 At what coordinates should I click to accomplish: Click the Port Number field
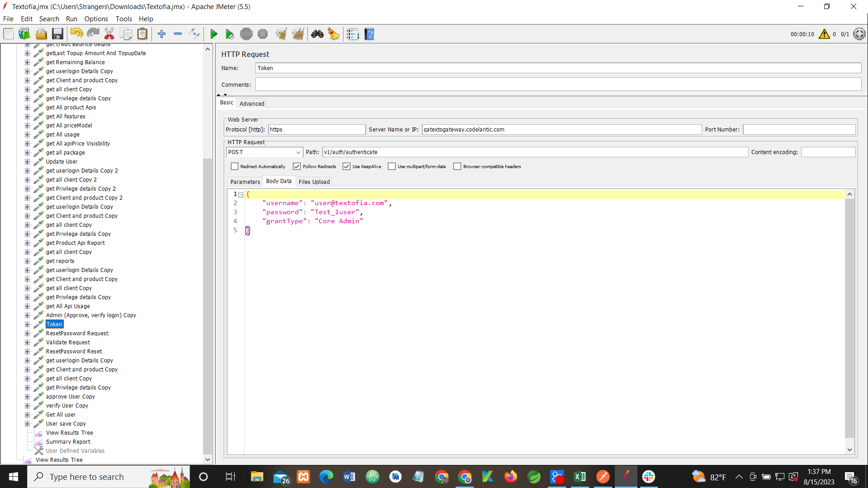pos(799,130)
